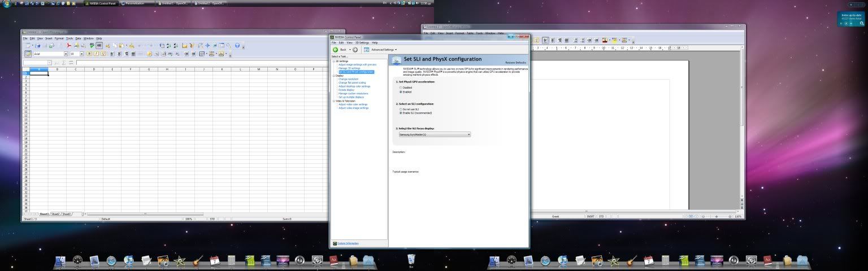Toggle AutoSpellcheck ABC icon in Calc
Viewport: 868px width, 271px height.
(x=99, y=46)
